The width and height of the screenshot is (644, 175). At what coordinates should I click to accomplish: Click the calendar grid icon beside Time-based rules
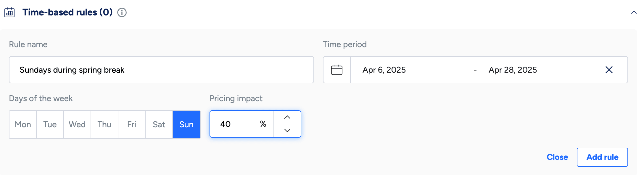coord(9,12)
